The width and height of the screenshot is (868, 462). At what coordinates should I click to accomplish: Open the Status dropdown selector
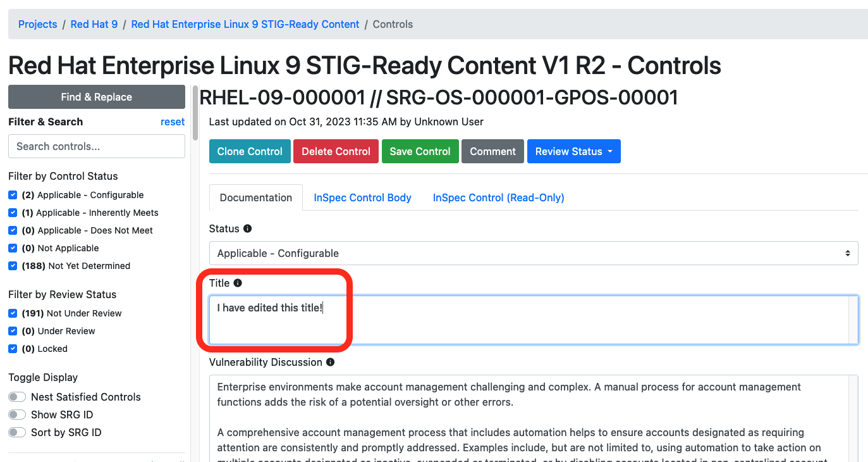[534, 253]
